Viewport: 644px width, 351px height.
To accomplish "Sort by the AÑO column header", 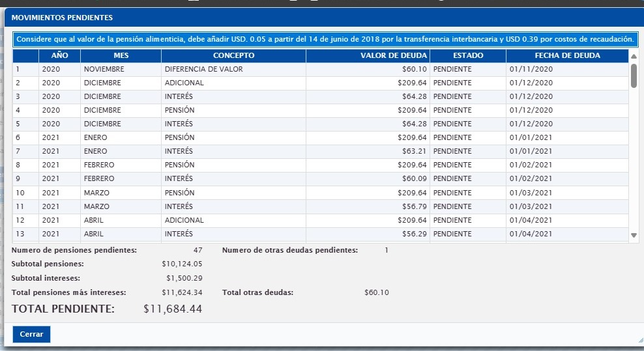I will click(x=59, y=55).
